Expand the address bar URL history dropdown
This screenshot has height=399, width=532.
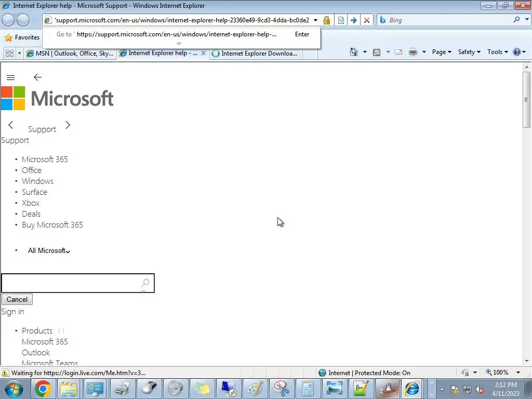(315, 20)
